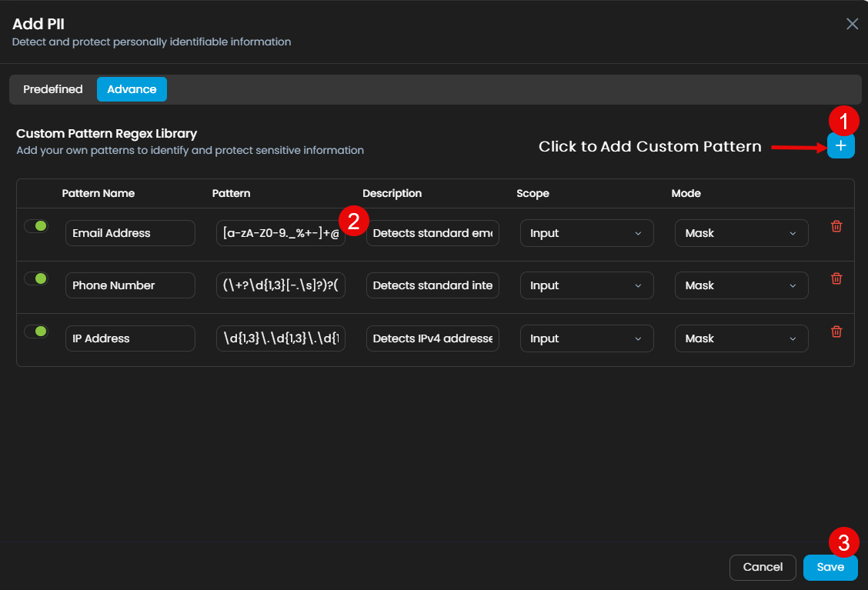Click the Cancel button
This screenshot has width=868, height=590.
click(762, 567)
